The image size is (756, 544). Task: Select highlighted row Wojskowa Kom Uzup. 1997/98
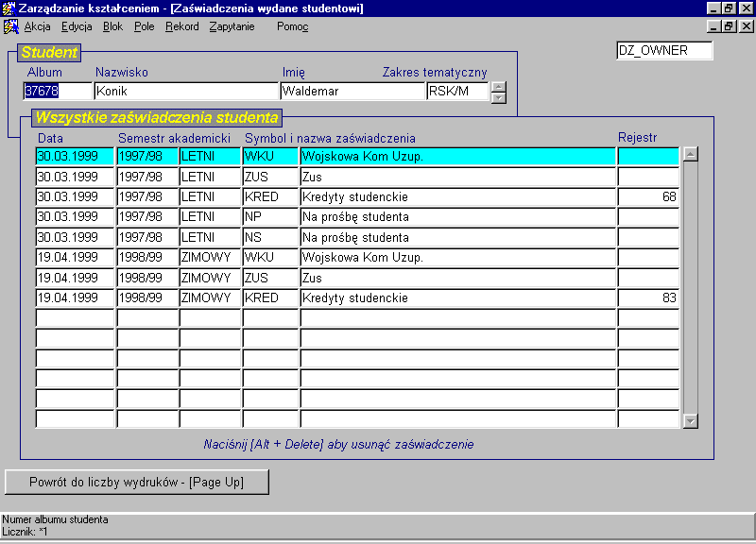tap(357, 157)
